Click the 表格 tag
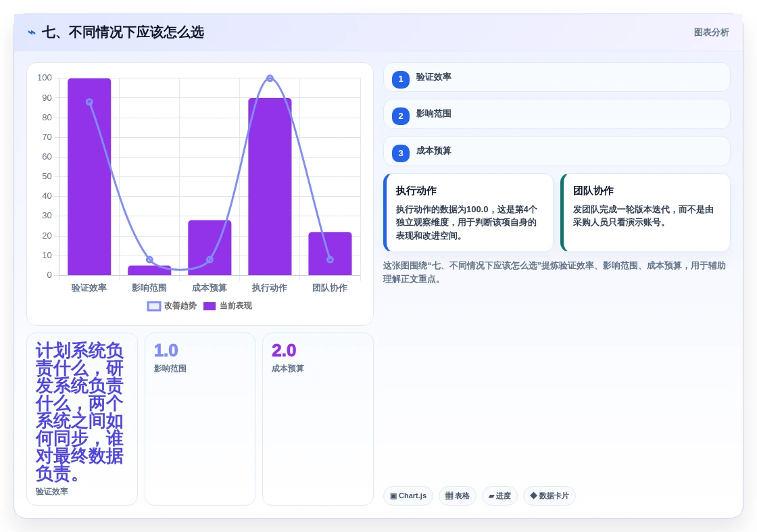Image resolution: width=757 pixels, height=532 pixels. (457, 495)
